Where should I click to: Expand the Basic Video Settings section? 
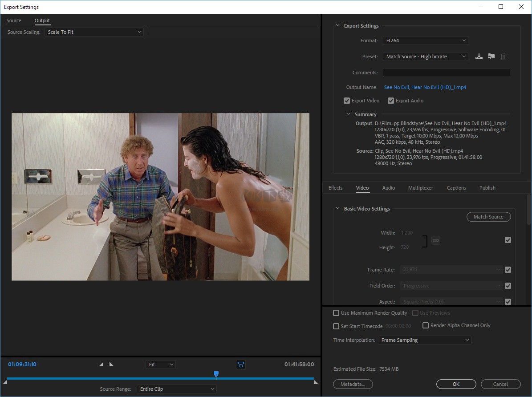(337, 208)
